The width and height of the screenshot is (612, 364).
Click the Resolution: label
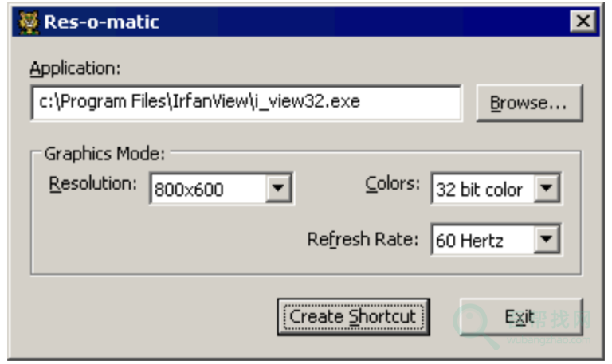click(92, 184)
